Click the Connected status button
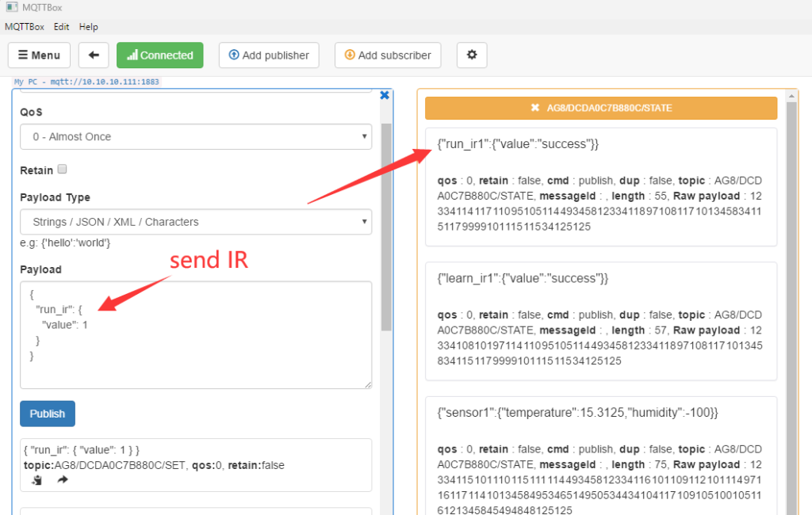Screen dimensions: 812x515 [159, 55]
